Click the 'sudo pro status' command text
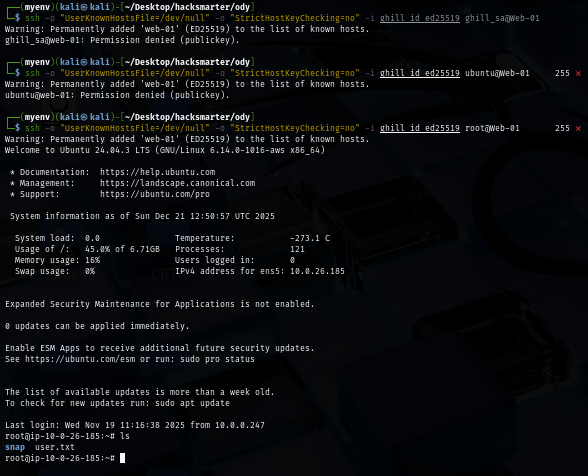This screenshot has height=476, width=588. pyautogui.click(x=217, y=359)
